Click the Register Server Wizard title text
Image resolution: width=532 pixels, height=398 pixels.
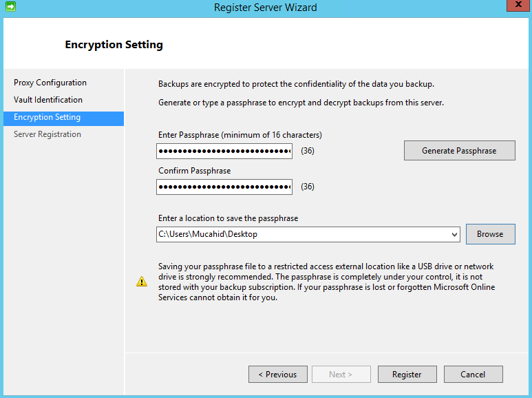(266, 8)
